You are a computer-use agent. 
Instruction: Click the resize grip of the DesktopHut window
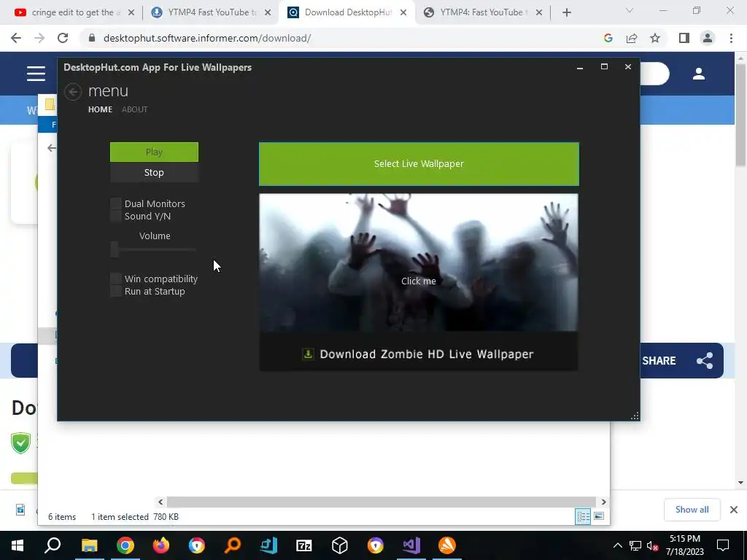(x=635, y=416)
